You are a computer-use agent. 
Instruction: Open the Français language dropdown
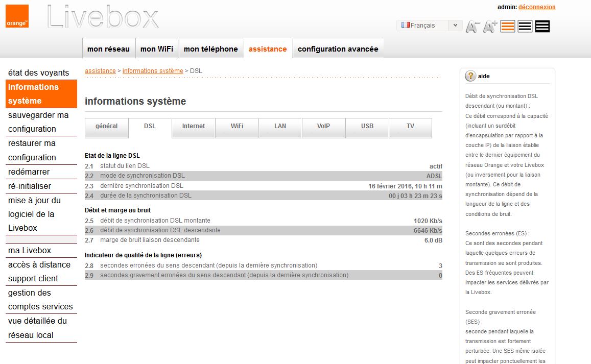(x=429, y=26)
